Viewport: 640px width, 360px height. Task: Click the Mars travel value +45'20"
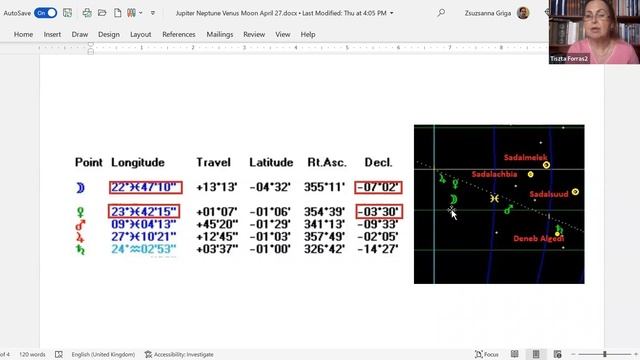coord(217,224)
